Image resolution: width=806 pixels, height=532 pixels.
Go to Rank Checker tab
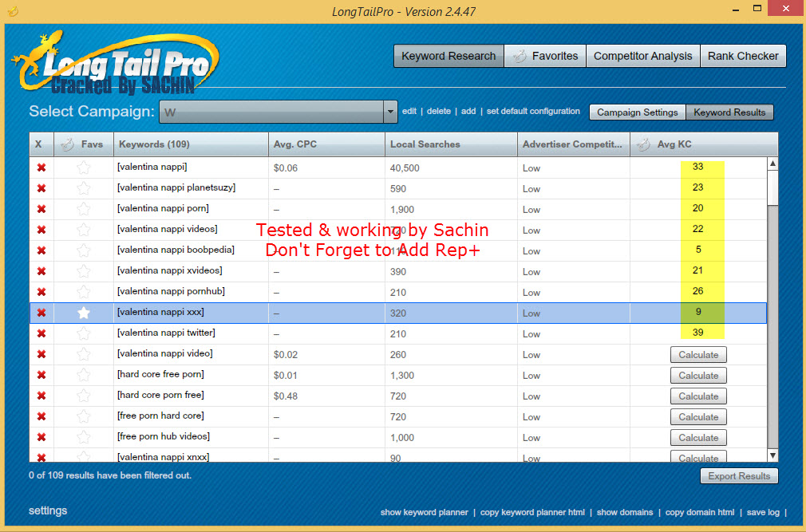click(x=743, y=56)
